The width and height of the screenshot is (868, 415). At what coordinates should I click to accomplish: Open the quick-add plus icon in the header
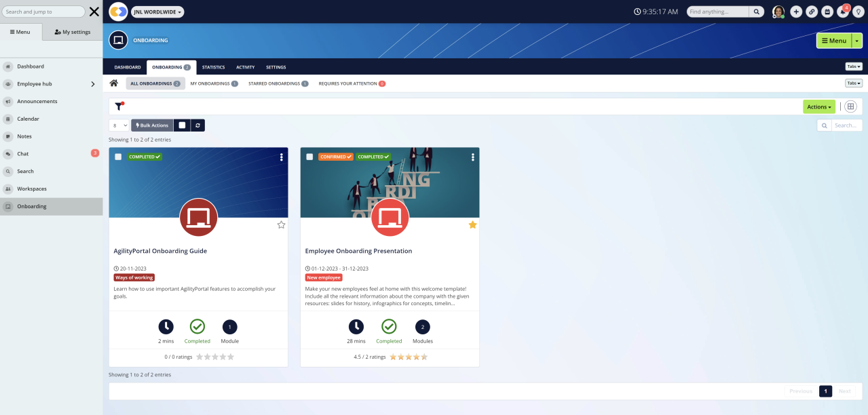click(795, 12)
